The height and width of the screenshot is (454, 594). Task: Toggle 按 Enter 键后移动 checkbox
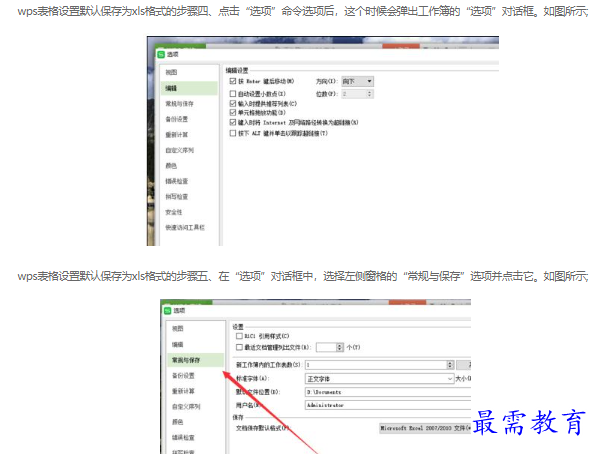point(233,81)
